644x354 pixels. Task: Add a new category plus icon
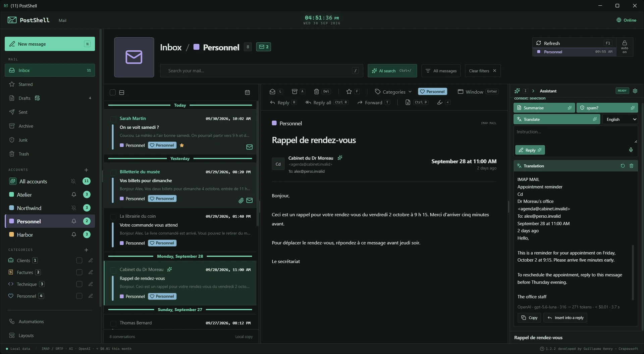click(86, 250)
